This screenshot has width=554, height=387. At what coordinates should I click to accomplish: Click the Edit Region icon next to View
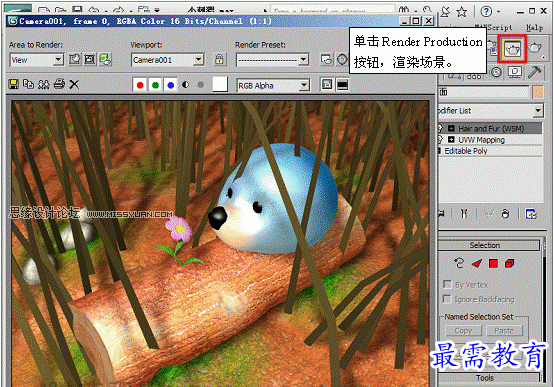tap(74, 59)
